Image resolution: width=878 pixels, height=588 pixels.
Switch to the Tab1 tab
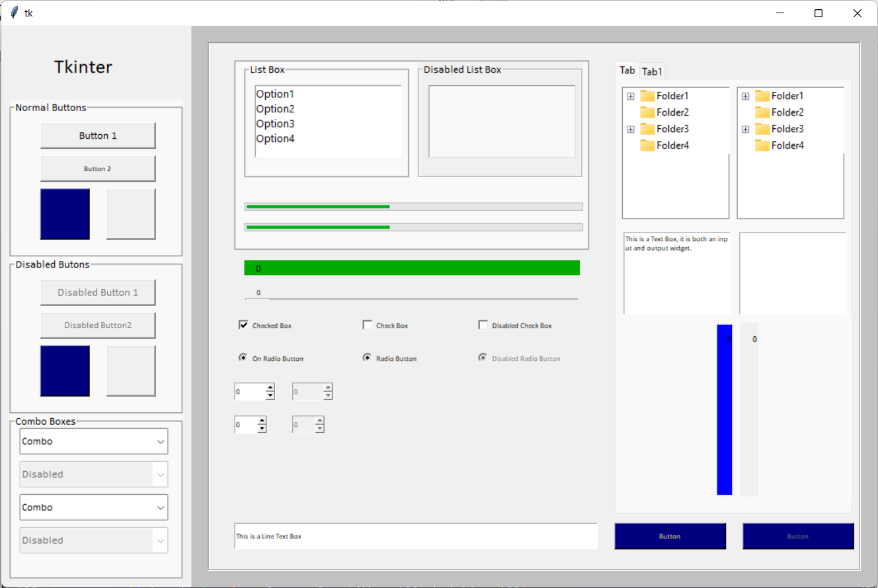652,71
